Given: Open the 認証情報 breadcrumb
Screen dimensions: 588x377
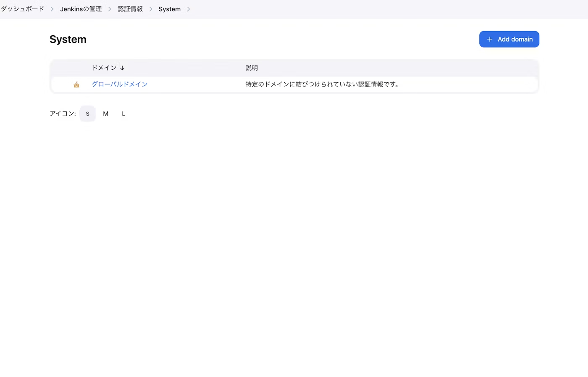Looking at the screenshot, I should click(130, 9).
